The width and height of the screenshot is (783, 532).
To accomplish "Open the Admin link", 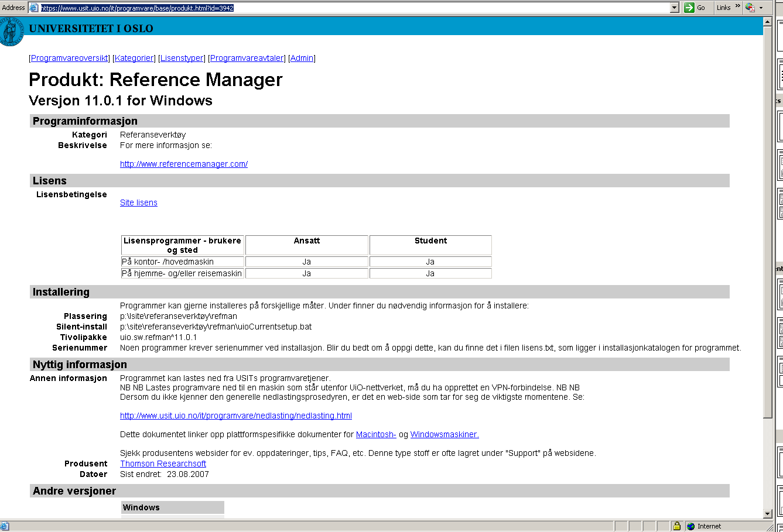I will tap(302, 58).
